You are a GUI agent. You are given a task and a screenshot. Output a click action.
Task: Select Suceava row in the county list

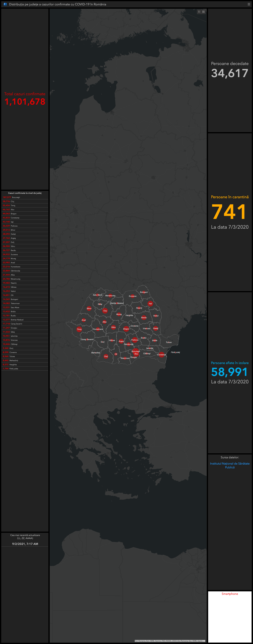coord(25,254)
